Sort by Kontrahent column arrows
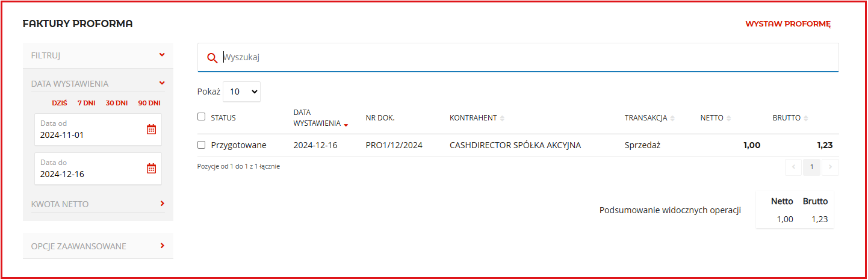Viewport: 868px width, 280px height. (x=502, y=119)
